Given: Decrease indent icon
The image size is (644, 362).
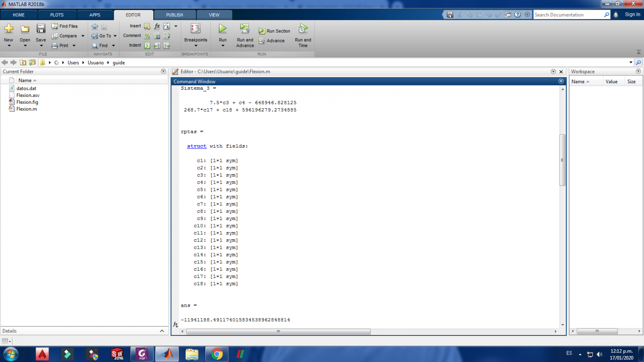Looking at the screenshot, I should pyautogui.click(x=167, y=45).
